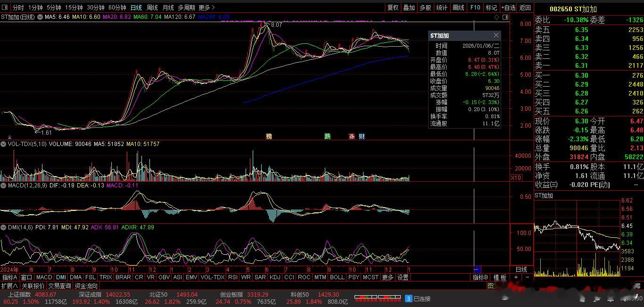The width and height of the screenshot is (644, 307).
Task: Click the 上证指数 index in status bar
Action: point(19,295)
